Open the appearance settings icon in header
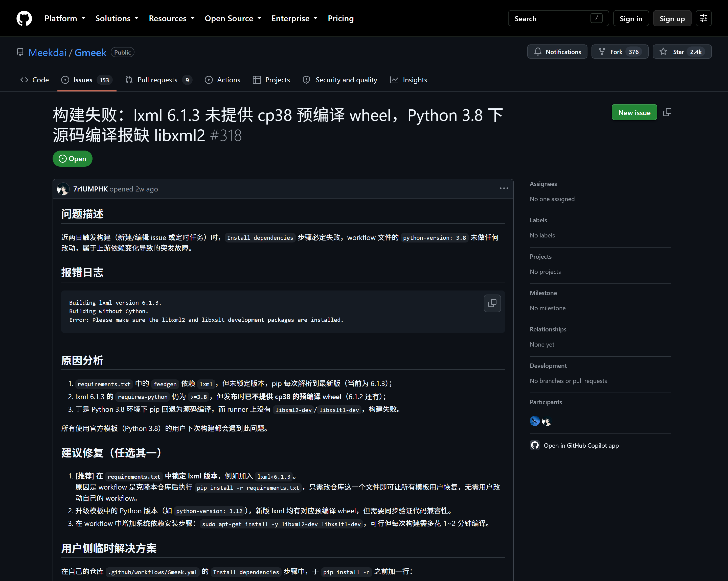Viewport: 728px width, 581px height. 704,18
